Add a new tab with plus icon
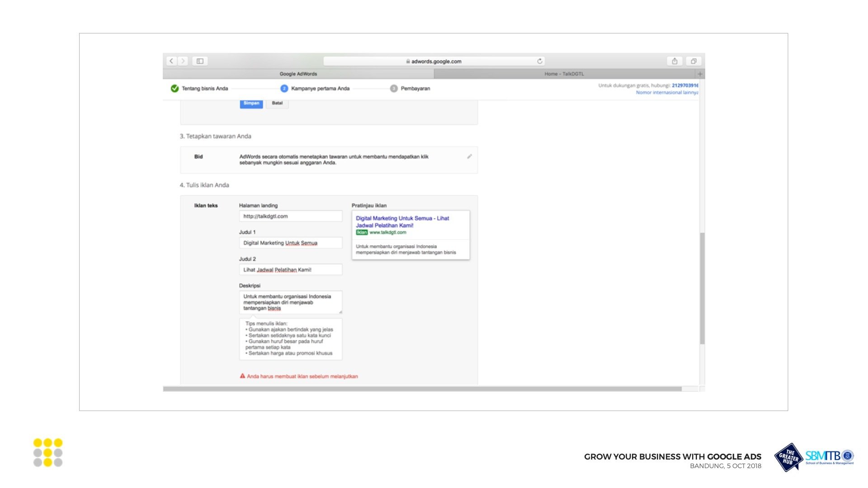The height and width of the screenshot is (488, 868). point(700,74)
